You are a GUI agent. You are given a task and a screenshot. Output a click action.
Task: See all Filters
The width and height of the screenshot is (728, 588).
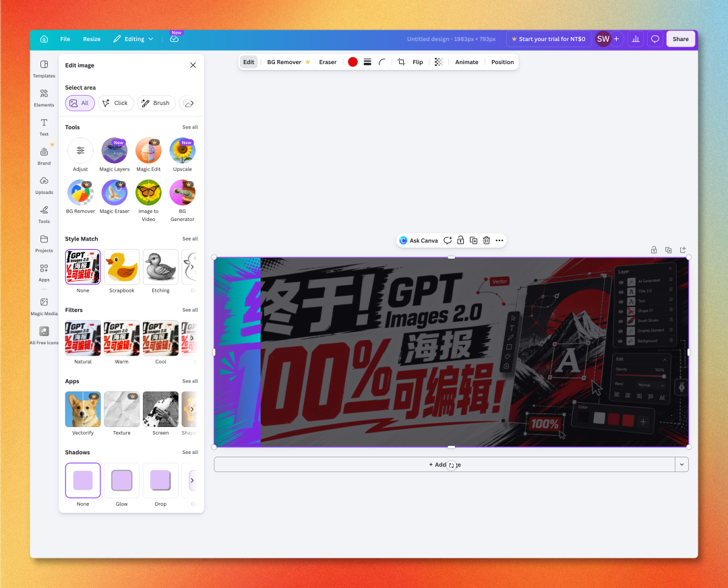pos(190,310)
